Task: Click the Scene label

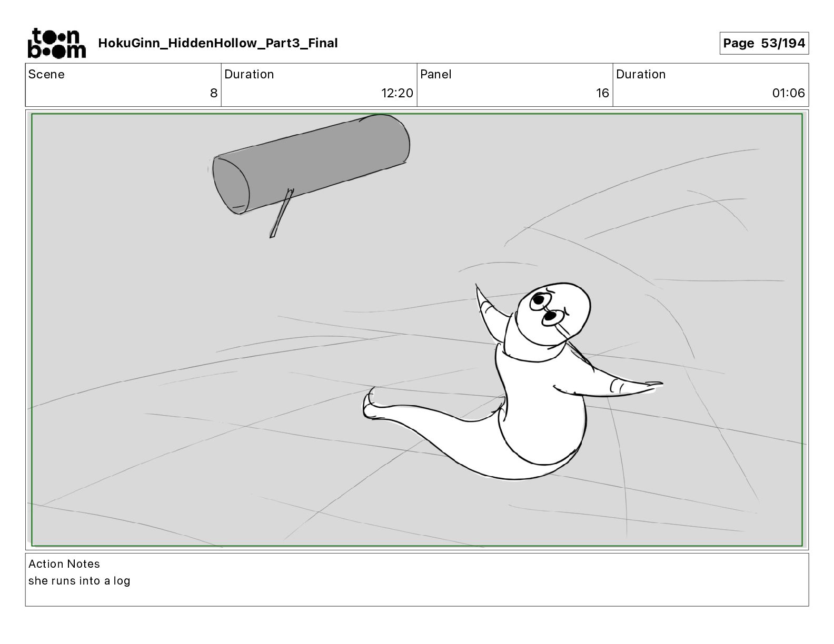Action: pos(46,74)
